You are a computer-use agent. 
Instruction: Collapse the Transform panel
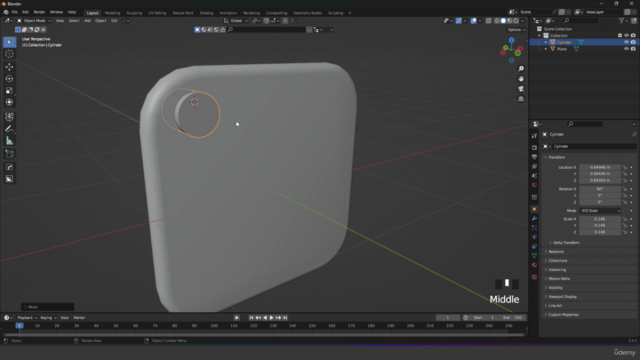[x=556, y=157]
